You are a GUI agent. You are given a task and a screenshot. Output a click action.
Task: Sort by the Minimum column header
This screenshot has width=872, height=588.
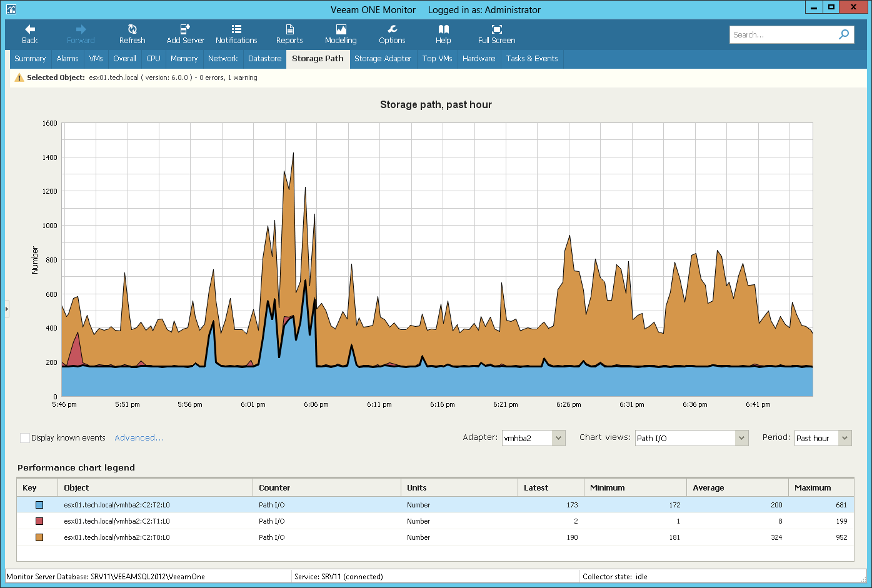(634, 487)
